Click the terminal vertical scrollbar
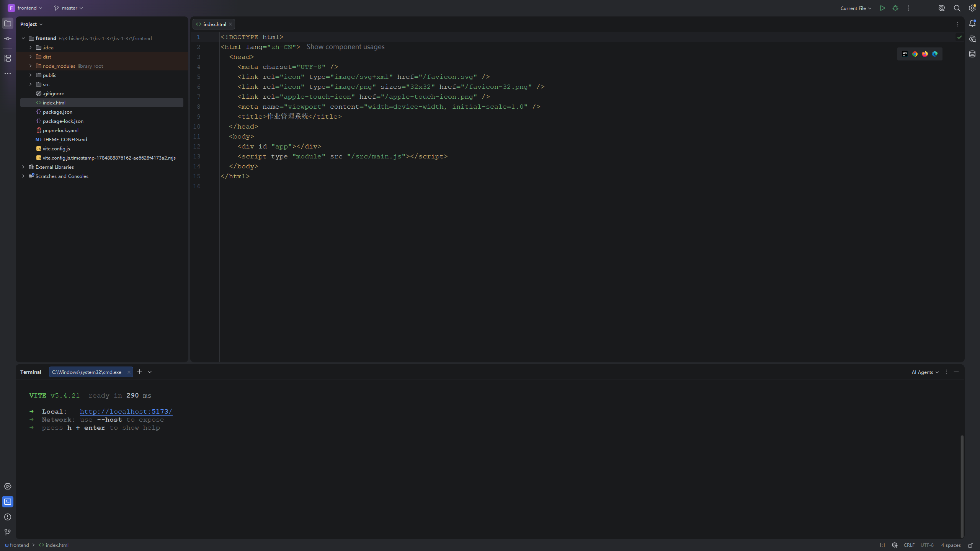980x551 pixels. (x=962, y=486)
